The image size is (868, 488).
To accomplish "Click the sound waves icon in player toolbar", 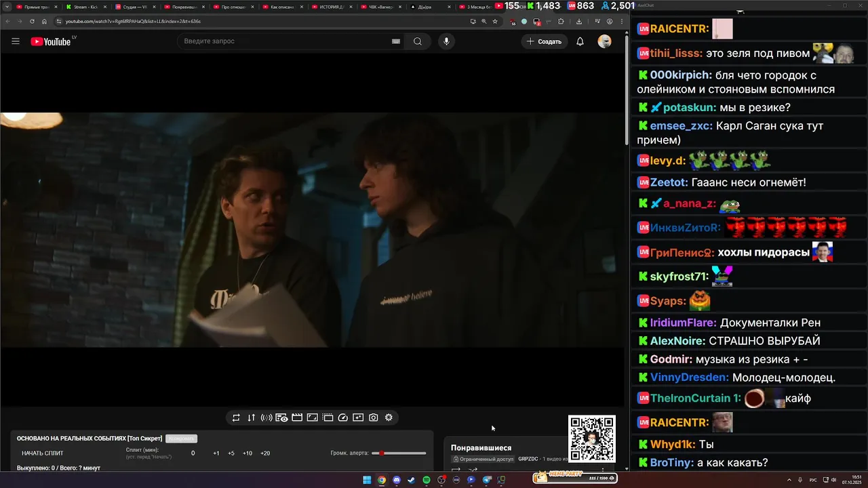I will click(x=267, y=418).
